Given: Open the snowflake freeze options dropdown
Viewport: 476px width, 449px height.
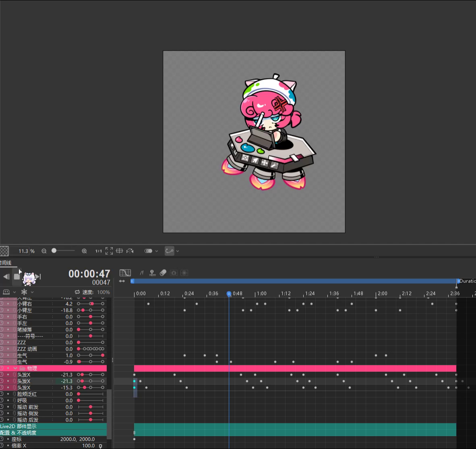Looking at the screenshot, I should coord(32,292).
